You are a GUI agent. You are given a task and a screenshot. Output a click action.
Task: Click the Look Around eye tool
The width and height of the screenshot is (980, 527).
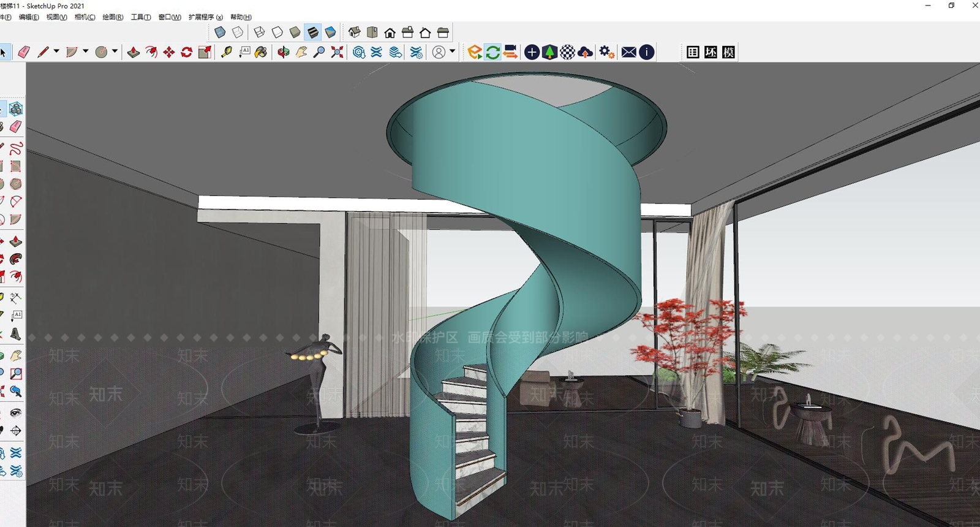click(16, 412)
